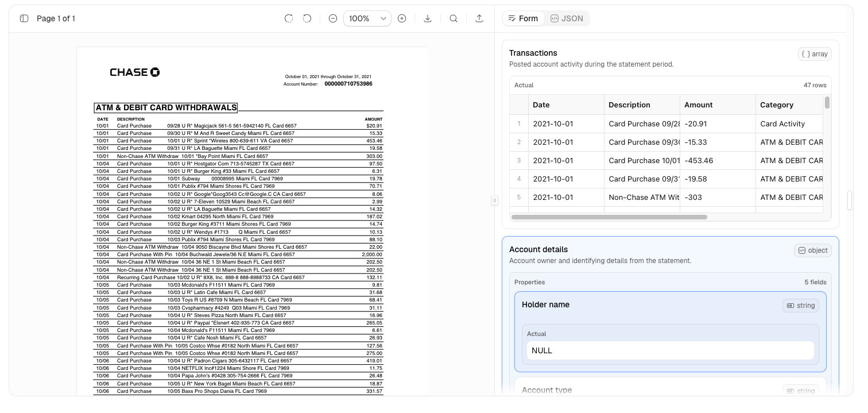Click the Kmart 04295 187.02 line

click(x=239, y=217)
